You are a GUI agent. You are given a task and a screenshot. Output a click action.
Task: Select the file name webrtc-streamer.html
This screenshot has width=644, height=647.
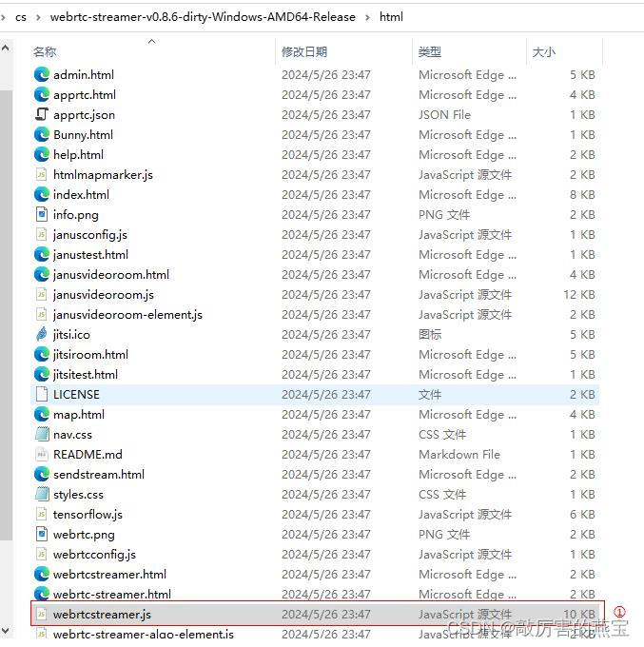[x=112, y=594]
